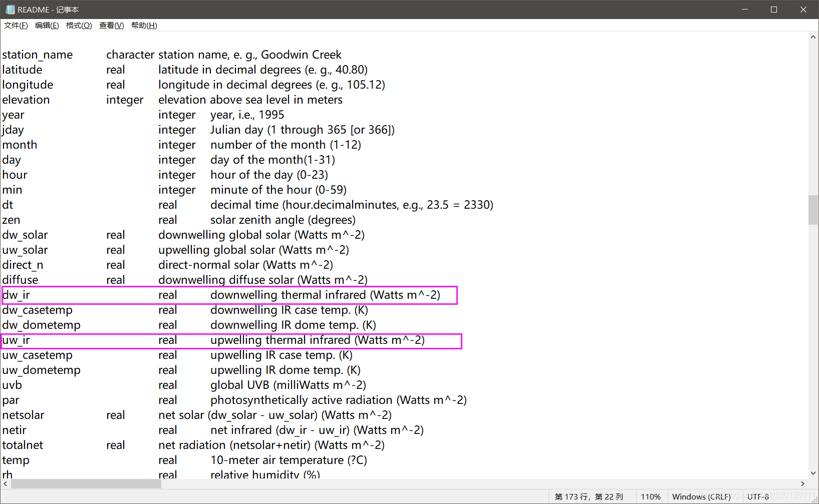Click Windows (CRLF) in status bar

[x=701, y=496]
